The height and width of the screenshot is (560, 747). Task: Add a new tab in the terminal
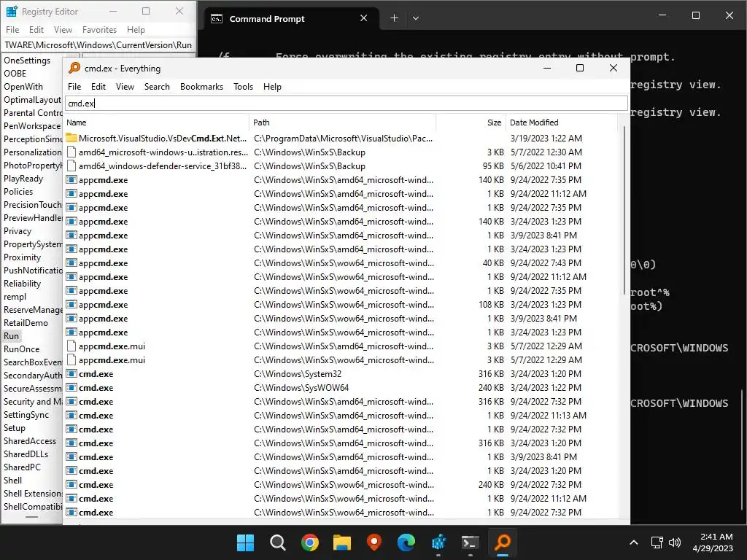click(x=394, y=18)
